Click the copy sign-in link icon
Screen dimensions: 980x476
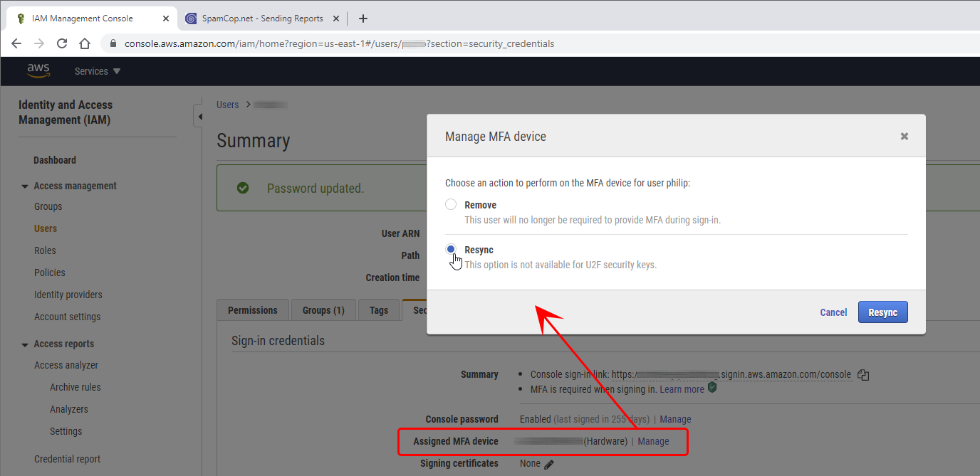[x=863, y=375]
